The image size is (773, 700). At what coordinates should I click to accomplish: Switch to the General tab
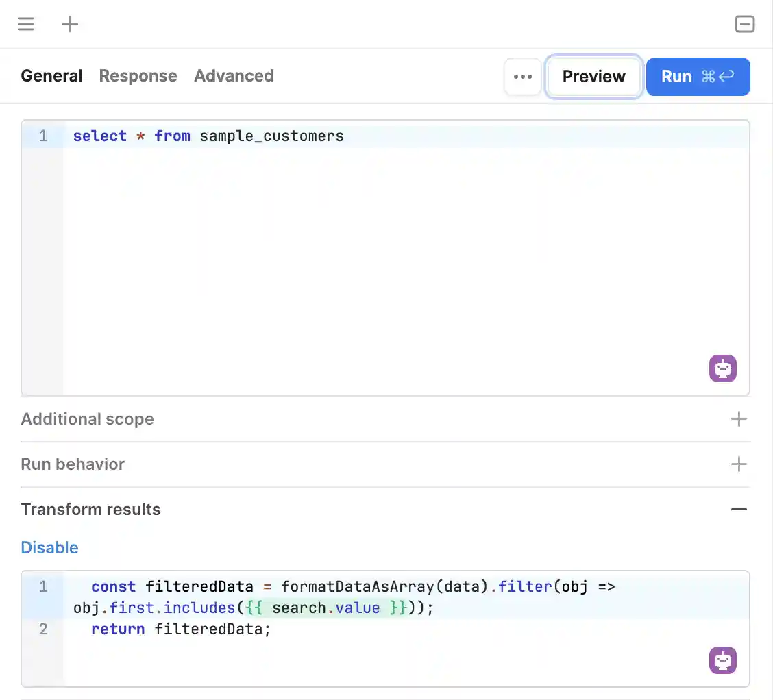[x=51, y=76]
